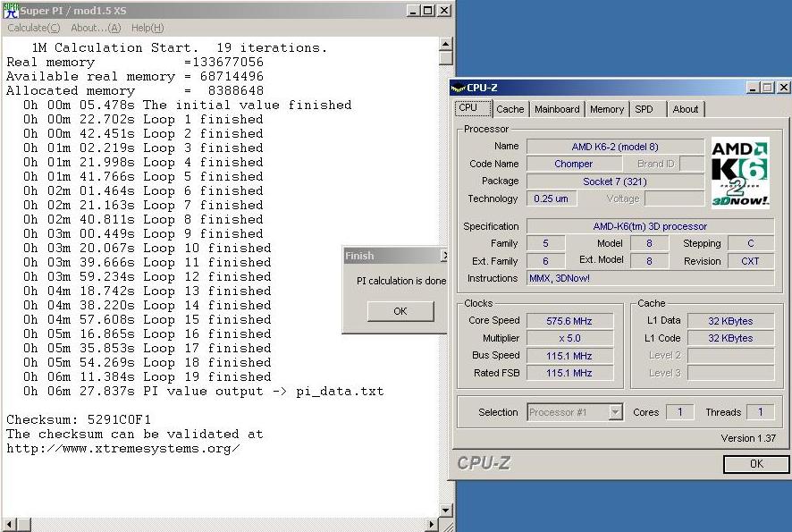
Task: Click the Revision value CXT
Action: pyautogui.click(x=751, y=261)
